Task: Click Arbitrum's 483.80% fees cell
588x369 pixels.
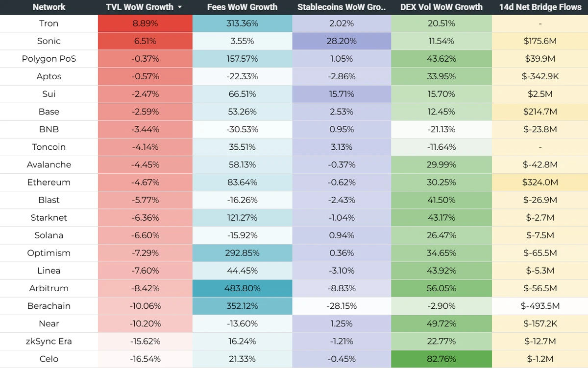Action: pyautogui.click(x=242, y=288)
